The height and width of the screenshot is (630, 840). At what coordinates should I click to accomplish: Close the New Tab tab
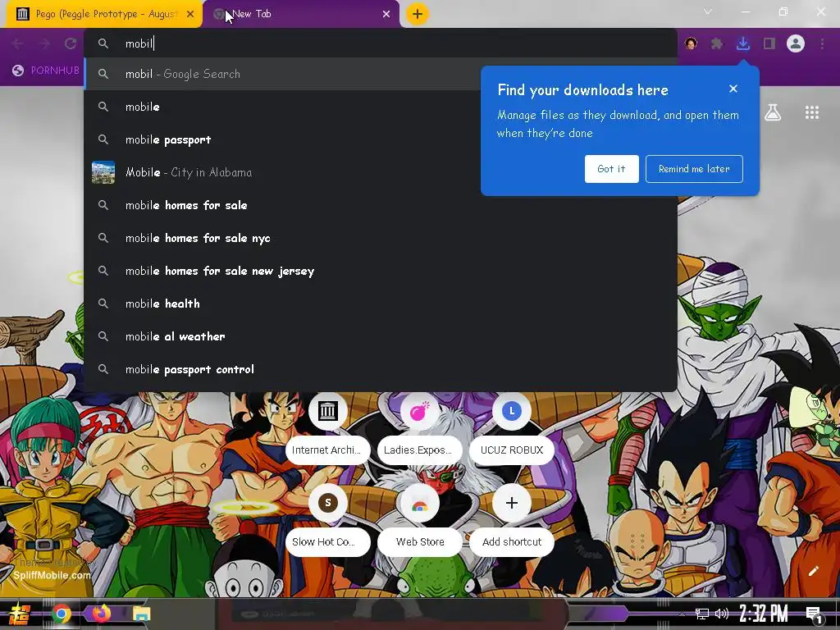tap(386, 14)
